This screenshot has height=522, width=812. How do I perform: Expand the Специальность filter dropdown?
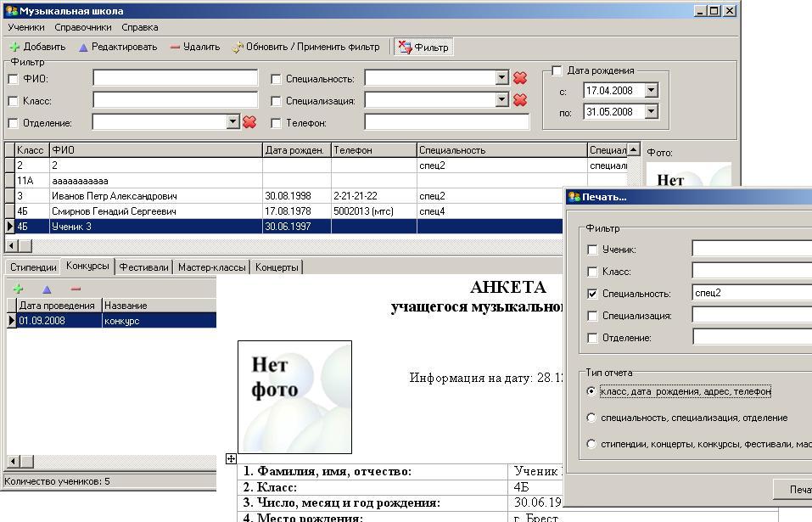pos(501,78)
